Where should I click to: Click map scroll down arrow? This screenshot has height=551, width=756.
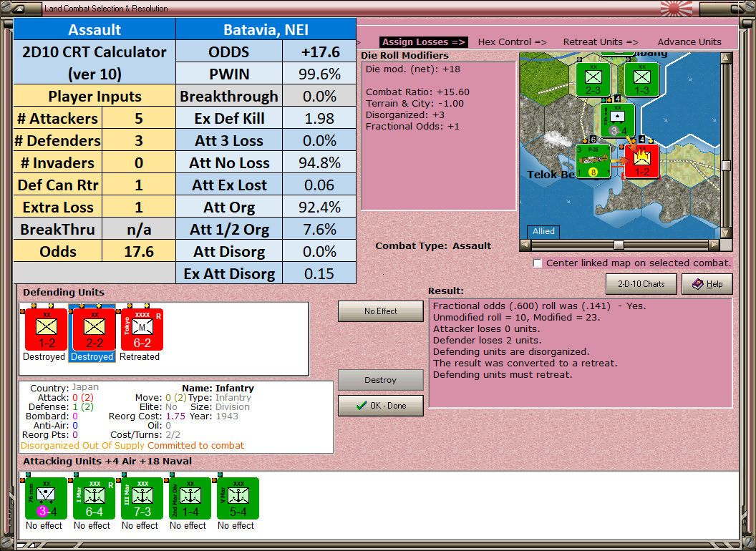726,233
